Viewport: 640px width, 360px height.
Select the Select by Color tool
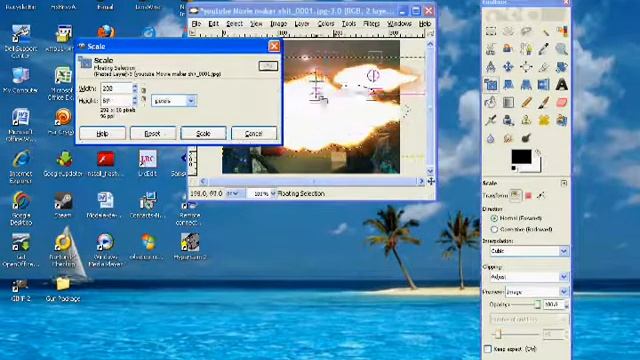tap(562, 31)
